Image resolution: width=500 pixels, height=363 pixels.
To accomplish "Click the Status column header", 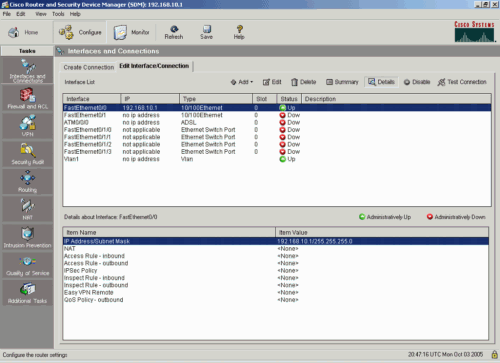I will (x=289, y=99).
